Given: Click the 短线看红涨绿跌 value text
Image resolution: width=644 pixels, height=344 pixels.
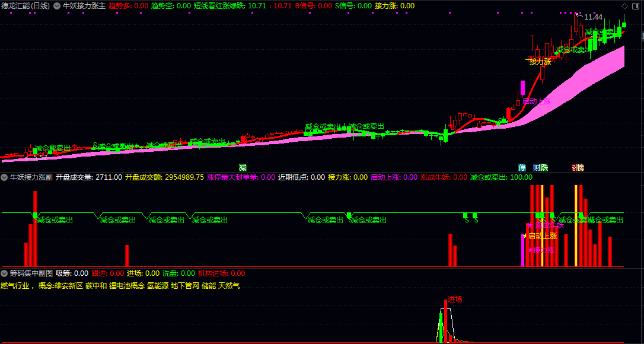Looking at the screenshot, I should (243, 6).
